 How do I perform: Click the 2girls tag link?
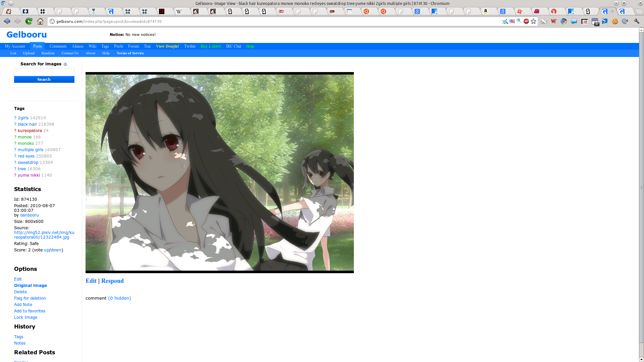coord(23,118)
